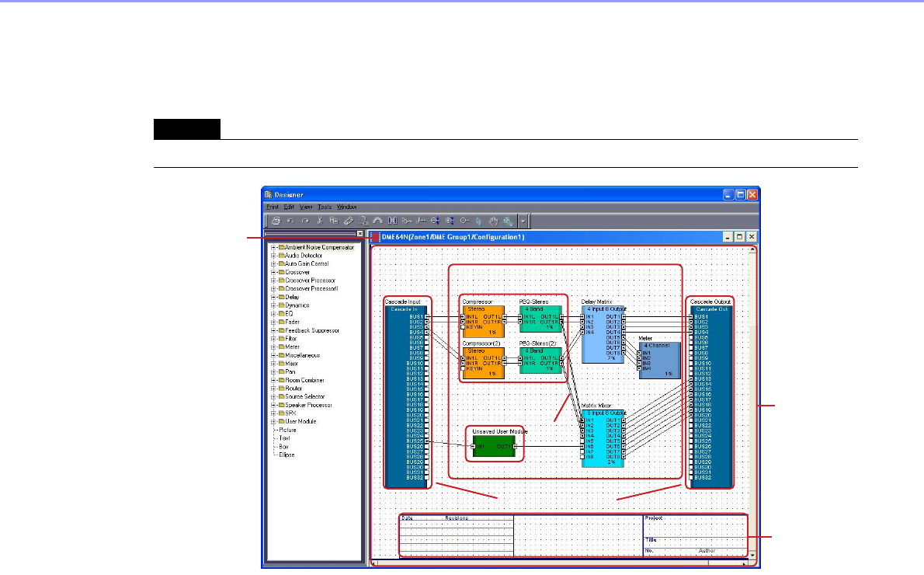The width and height of the screenshot is (924, 575).
Task: Click the Router folder icon
Action: 282,389
